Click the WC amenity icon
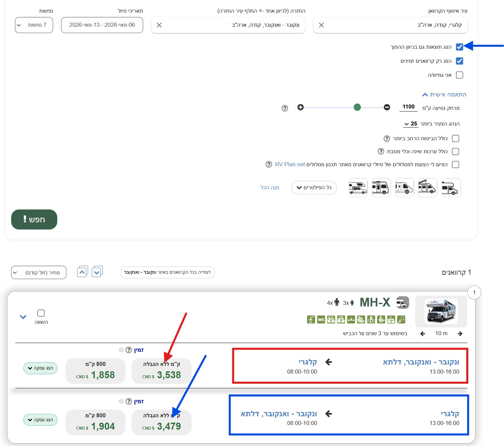 point(321,319)
